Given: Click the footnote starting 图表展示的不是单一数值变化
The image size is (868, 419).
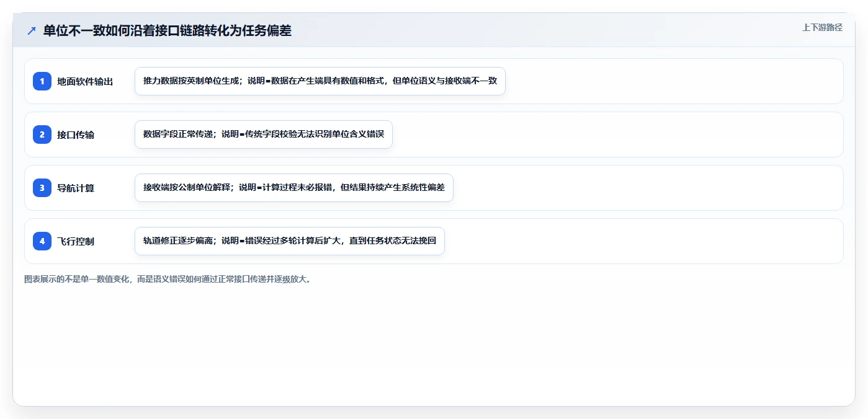Looking at the screenshot, I should tap(168, 279).
